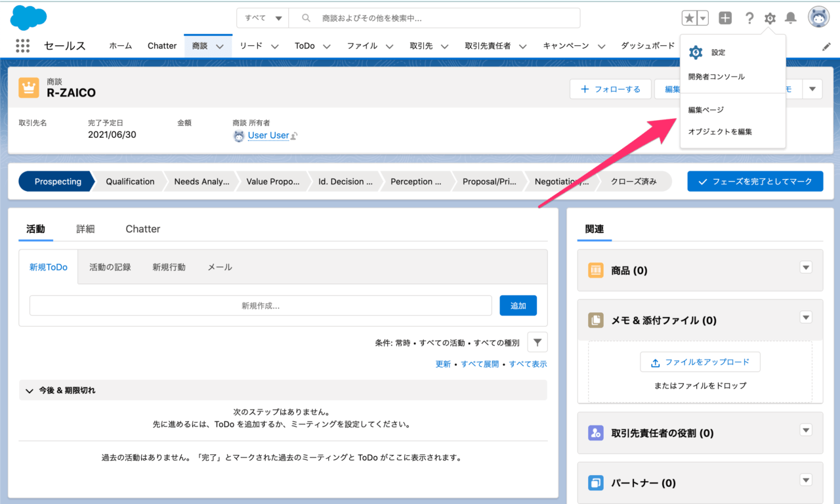Select the Prospecting stage in path

[58, 182]
